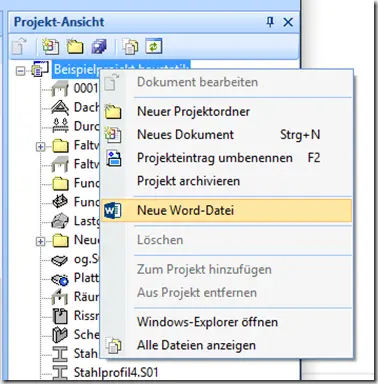Expand the Neue folder tree node

[x=40, y=241]
